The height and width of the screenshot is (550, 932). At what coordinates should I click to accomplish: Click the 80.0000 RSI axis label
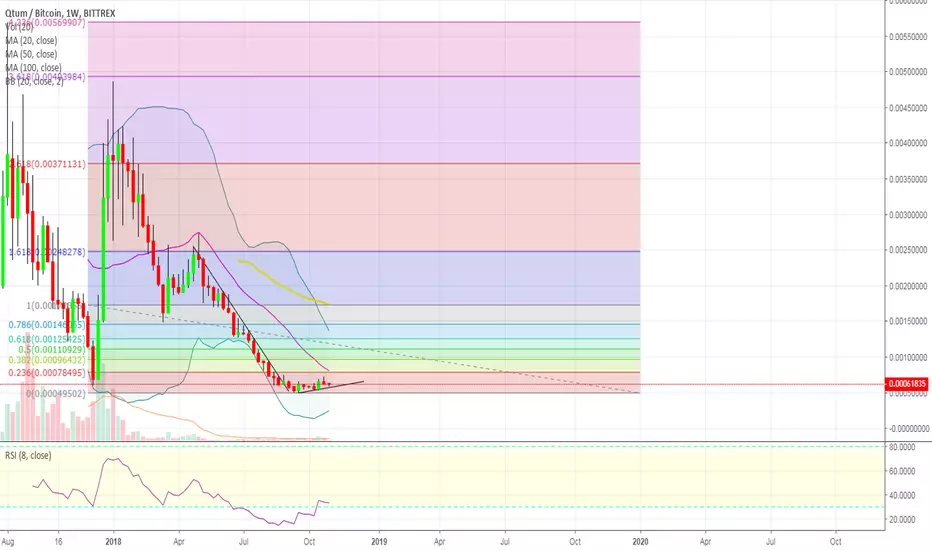click(902, 447)
